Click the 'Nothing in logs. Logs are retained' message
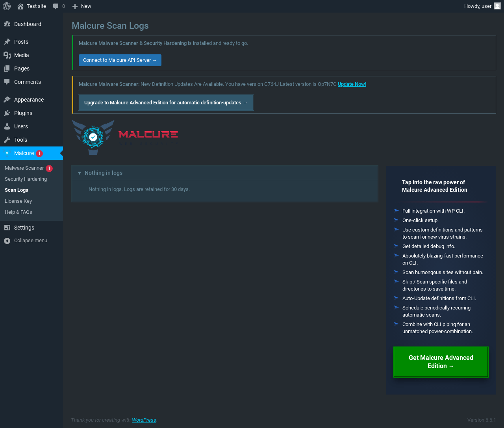 [139, 189]
